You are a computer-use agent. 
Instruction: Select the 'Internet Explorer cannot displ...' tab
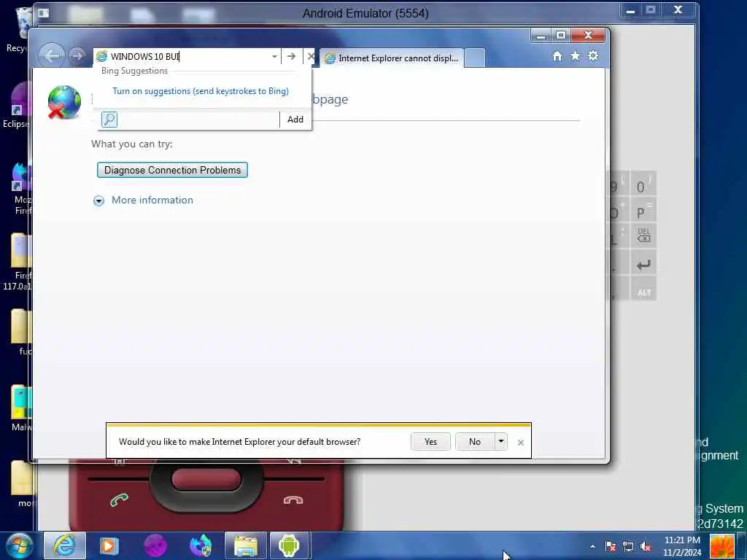391,58
